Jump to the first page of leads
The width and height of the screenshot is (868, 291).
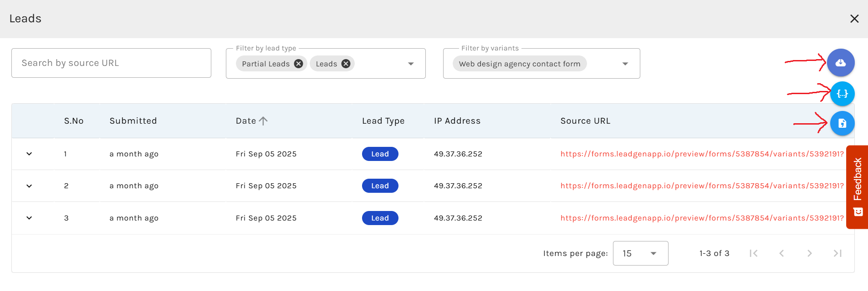pos(754,253)
